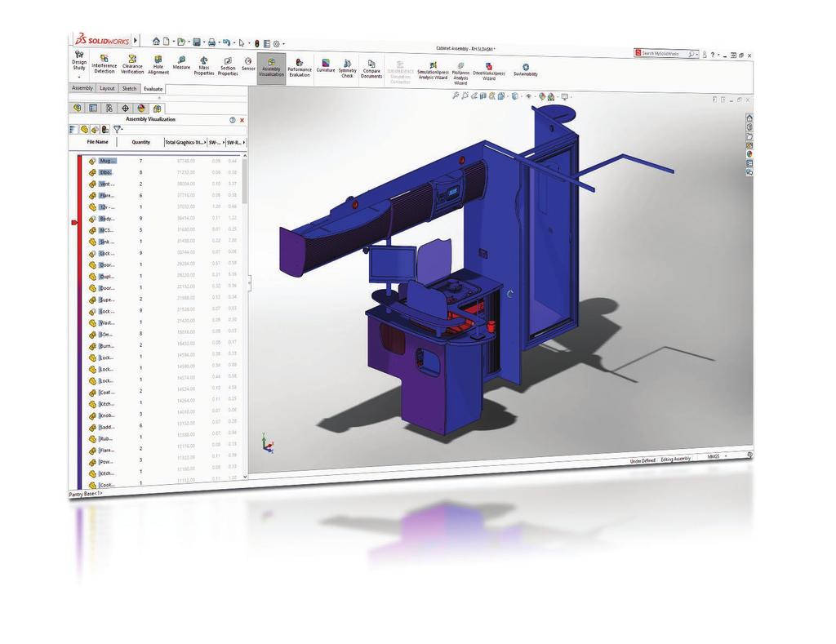Click the Undo icon
Image resolution: width=836 pixels, height=644 pixels.
pos(227,42)
